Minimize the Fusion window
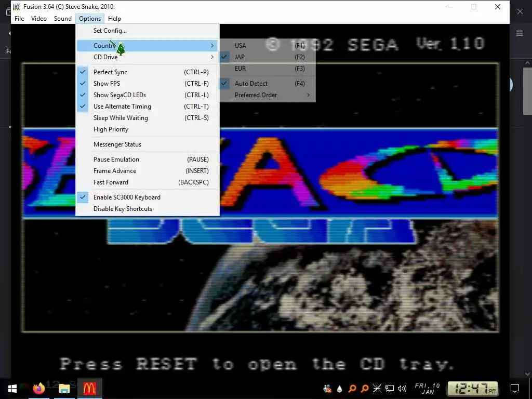Viewport: 532px width, 399px height. coord(450,7)
